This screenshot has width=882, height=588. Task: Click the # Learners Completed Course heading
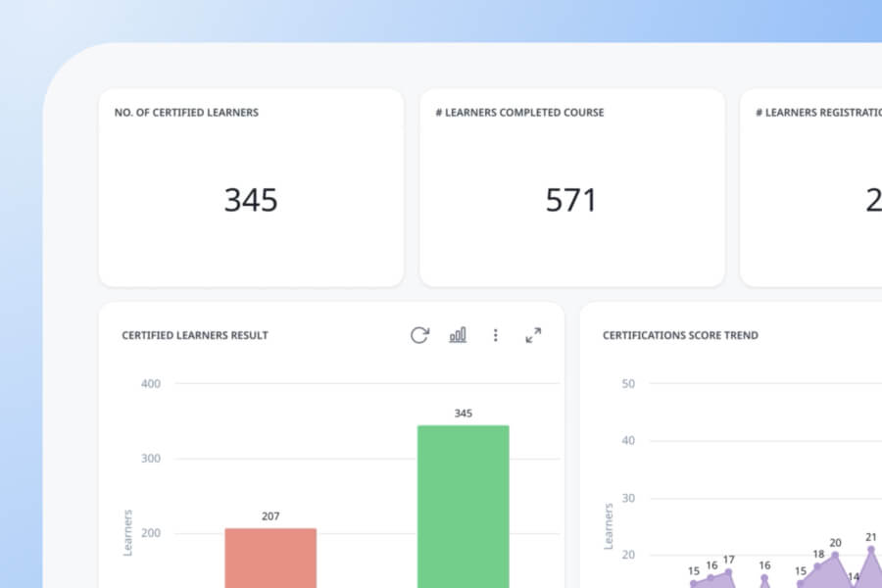tap(519, 113)
